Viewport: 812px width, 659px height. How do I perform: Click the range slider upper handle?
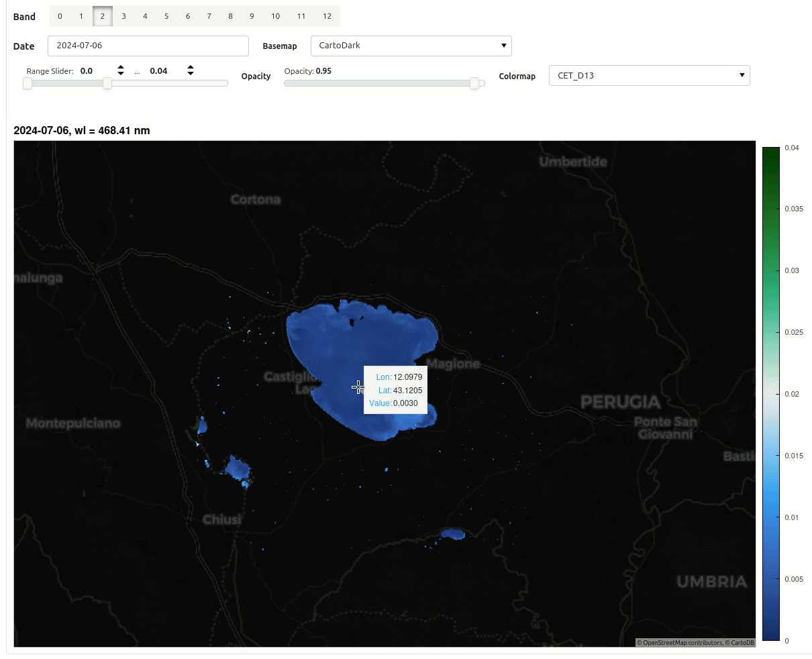click(x=107, y=83)
